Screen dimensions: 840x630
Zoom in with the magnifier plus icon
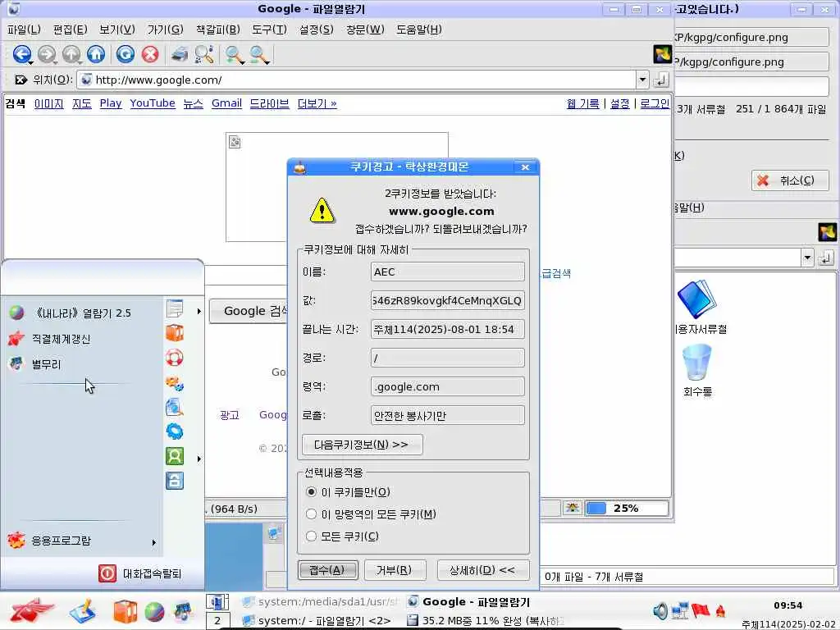[234, 54]
